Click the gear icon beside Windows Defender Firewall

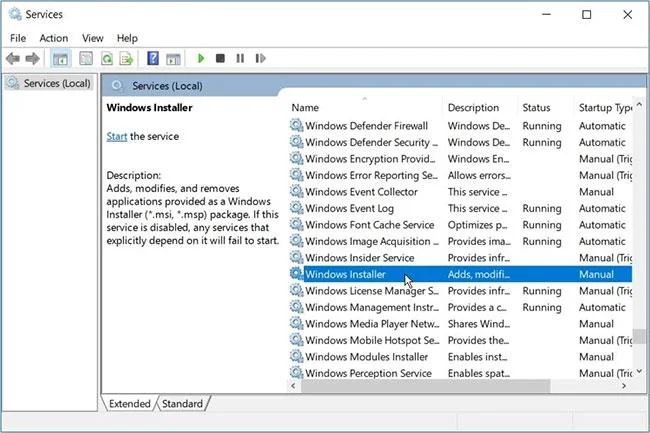point(296,125)
